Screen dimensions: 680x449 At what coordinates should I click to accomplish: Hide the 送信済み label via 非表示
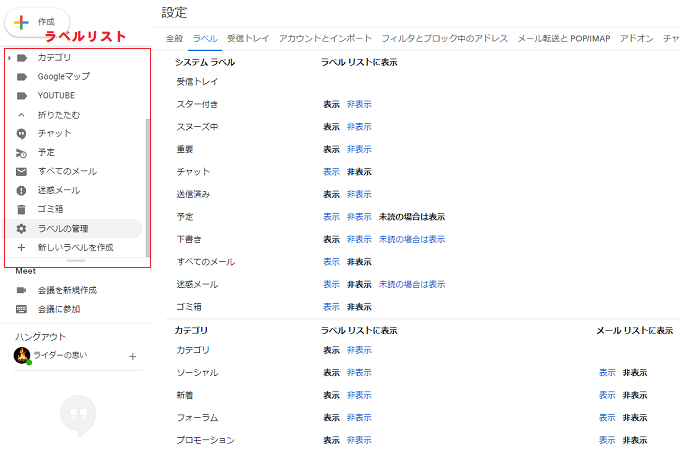(359, 194)
